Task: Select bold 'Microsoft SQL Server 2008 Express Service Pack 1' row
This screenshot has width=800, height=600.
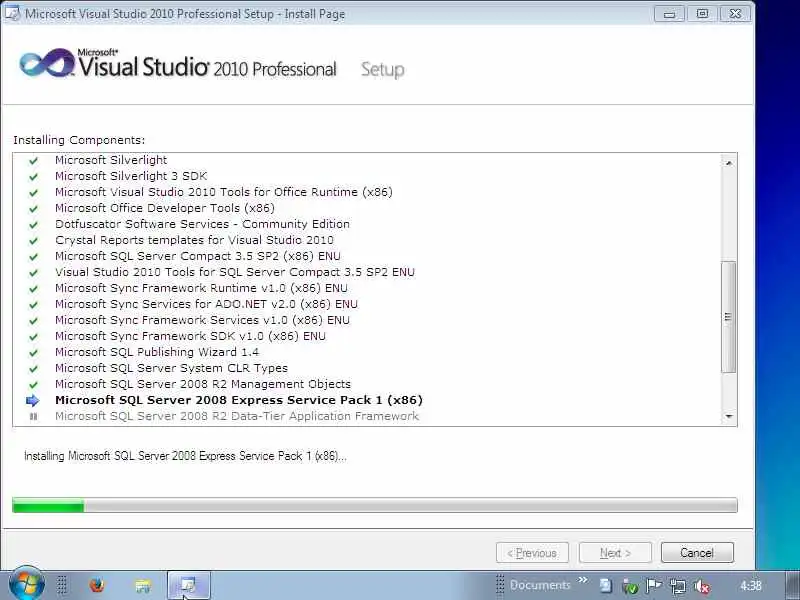Action: 239,400
